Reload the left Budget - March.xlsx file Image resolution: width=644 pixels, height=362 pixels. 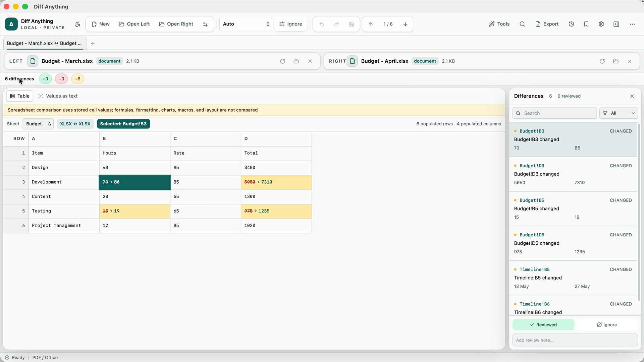[282, 61]
